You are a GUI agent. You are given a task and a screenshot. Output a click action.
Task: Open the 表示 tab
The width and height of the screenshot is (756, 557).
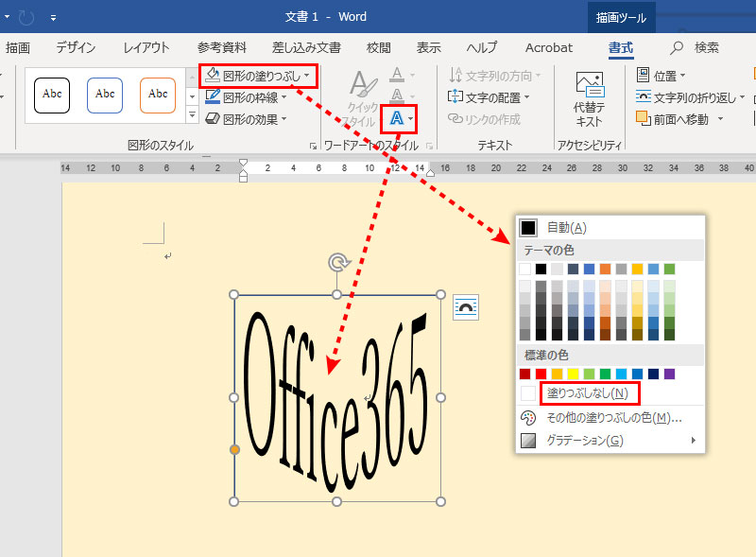(429, 47)
